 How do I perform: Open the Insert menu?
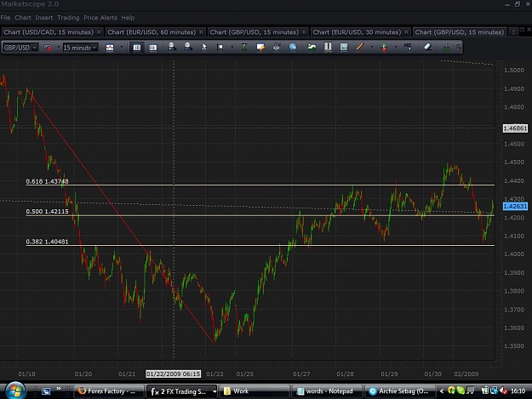click(x=44, y=18)
